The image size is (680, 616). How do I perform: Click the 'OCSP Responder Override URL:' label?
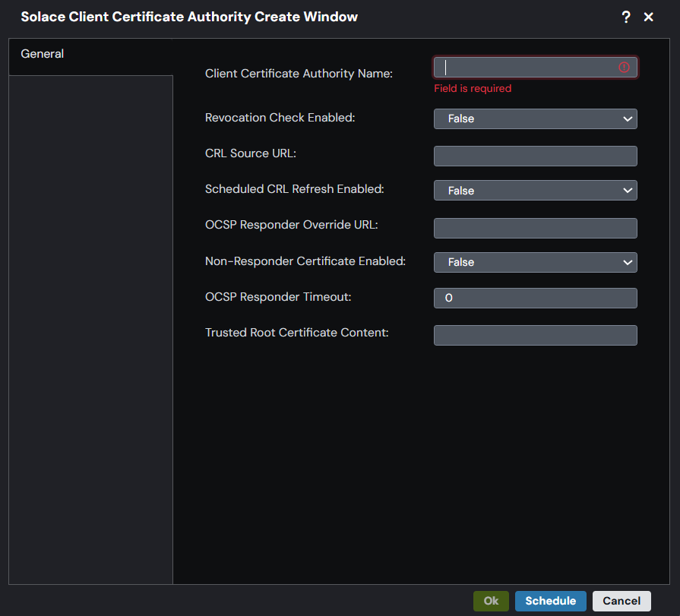point(292,225)
